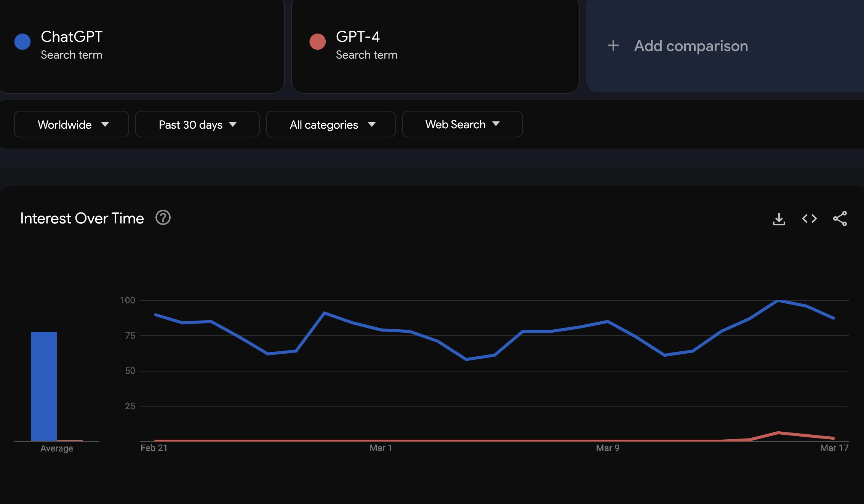
Task: Open the Web Search type dropdown
Action: pyautogui.click(x=462, y=124)
